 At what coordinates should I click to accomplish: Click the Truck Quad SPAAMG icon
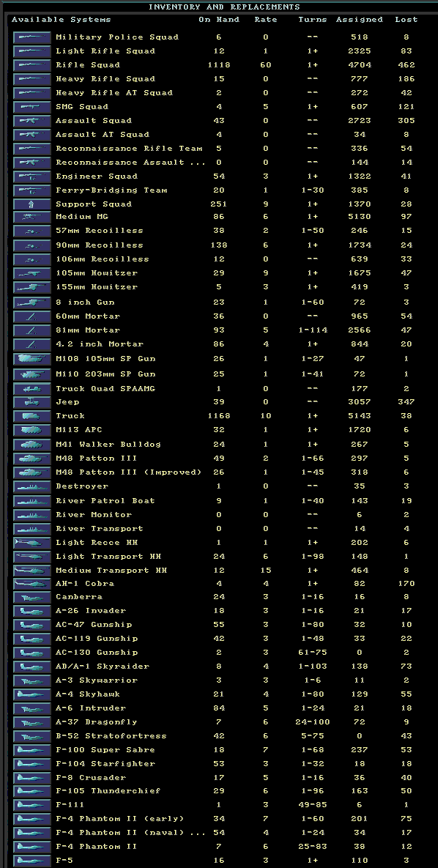(x=32, y=389)
